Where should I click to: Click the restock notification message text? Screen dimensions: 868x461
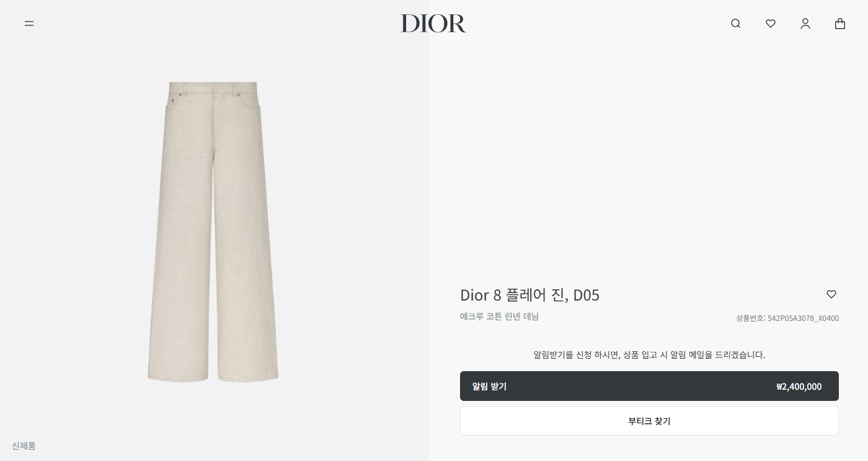click(649, 355)
